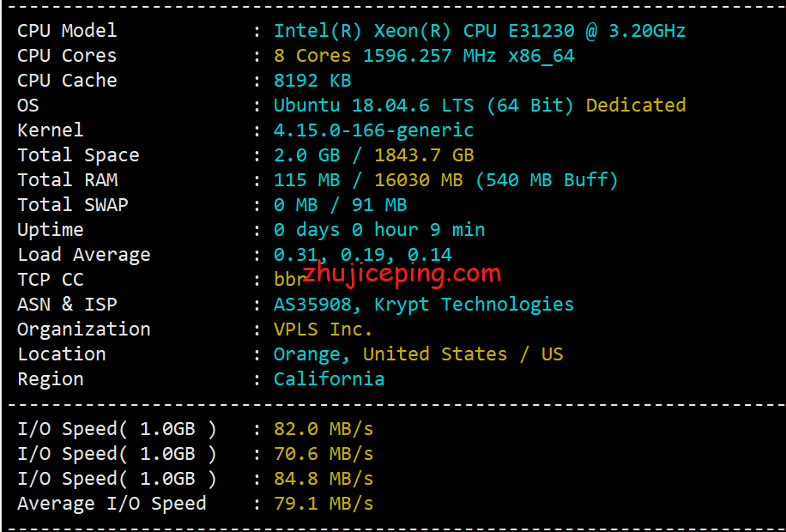Viewport: 786px width, 532px height.
Task: Select the California region value
Action: 329,379
